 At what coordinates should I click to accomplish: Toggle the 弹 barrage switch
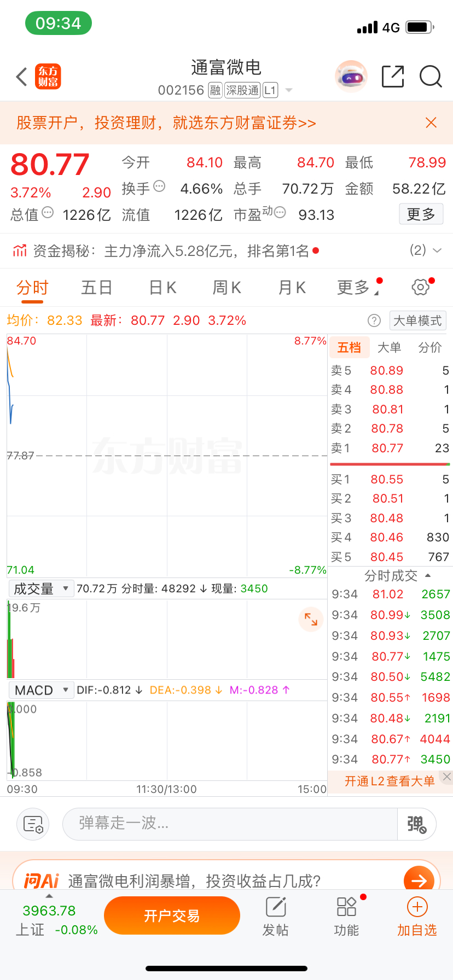coord(416,824)
